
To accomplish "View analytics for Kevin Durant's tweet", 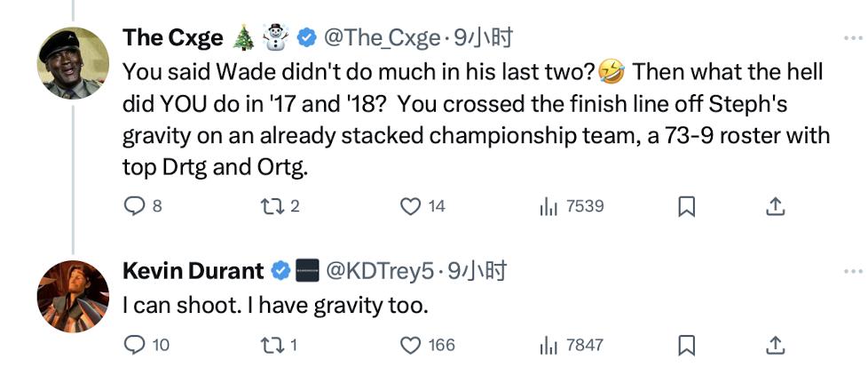I will (548, 345).
